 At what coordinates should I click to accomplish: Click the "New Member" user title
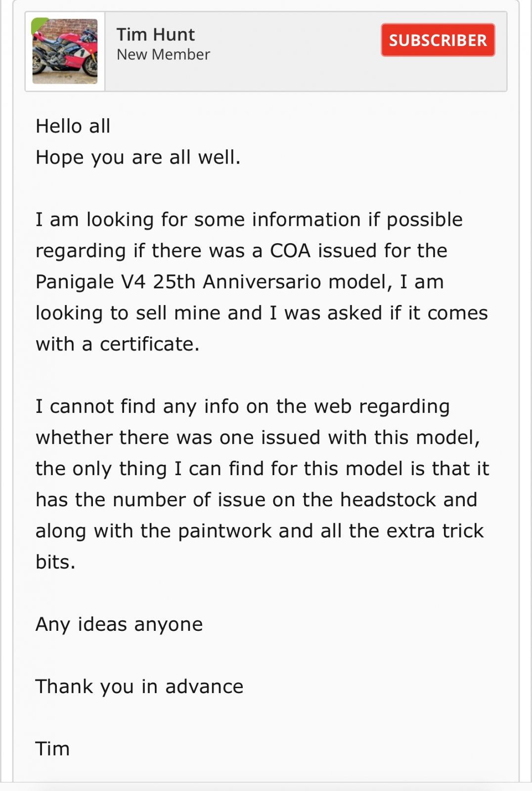(x=163, y=54)
